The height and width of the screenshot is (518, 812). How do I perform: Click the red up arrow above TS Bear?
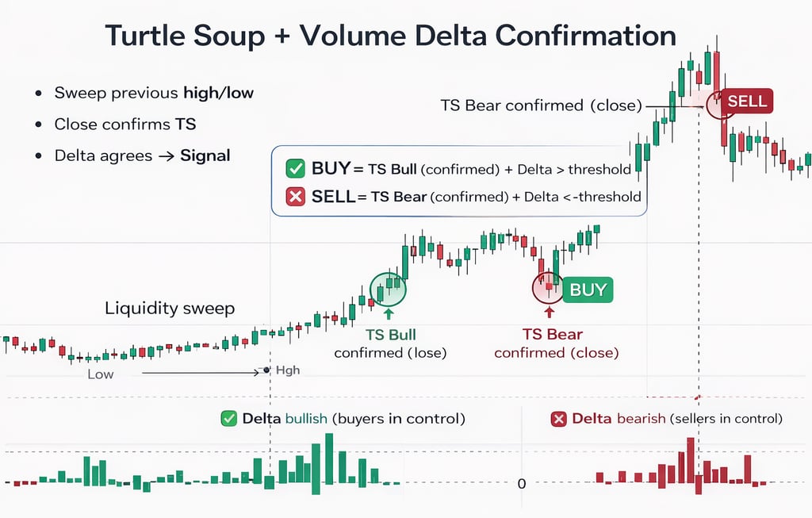coord(549,313)
